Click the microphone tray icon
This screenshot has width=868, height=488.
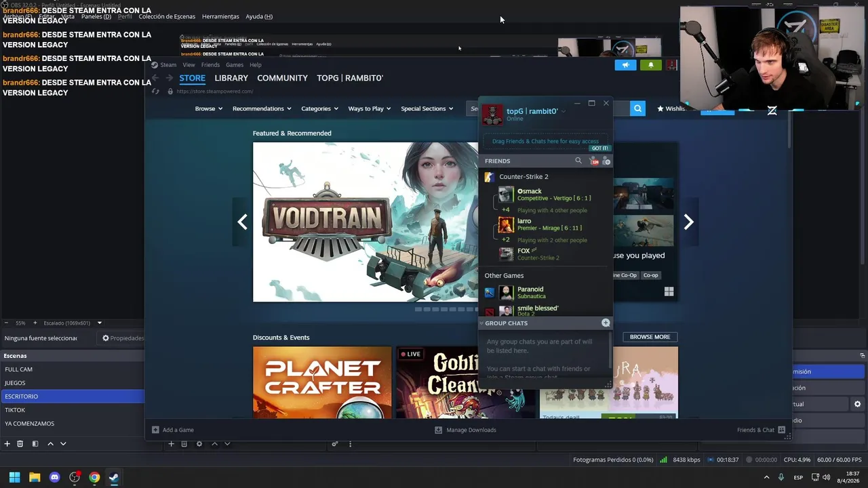pyautogui.click(x=781, y=477)
